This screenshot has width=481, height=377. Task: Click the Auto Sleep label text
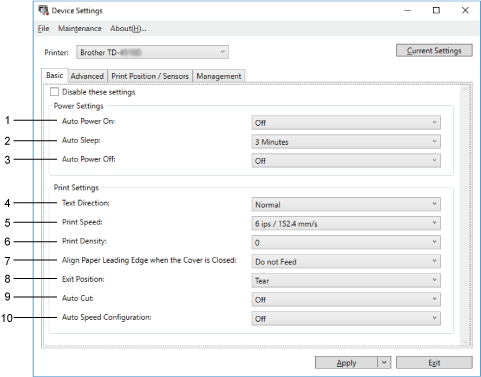point(81,140)
